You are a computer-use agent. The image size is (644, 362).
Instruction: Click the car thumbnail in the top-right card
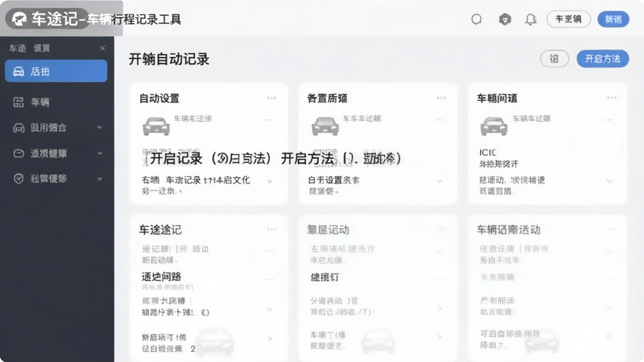click(494, 126)
